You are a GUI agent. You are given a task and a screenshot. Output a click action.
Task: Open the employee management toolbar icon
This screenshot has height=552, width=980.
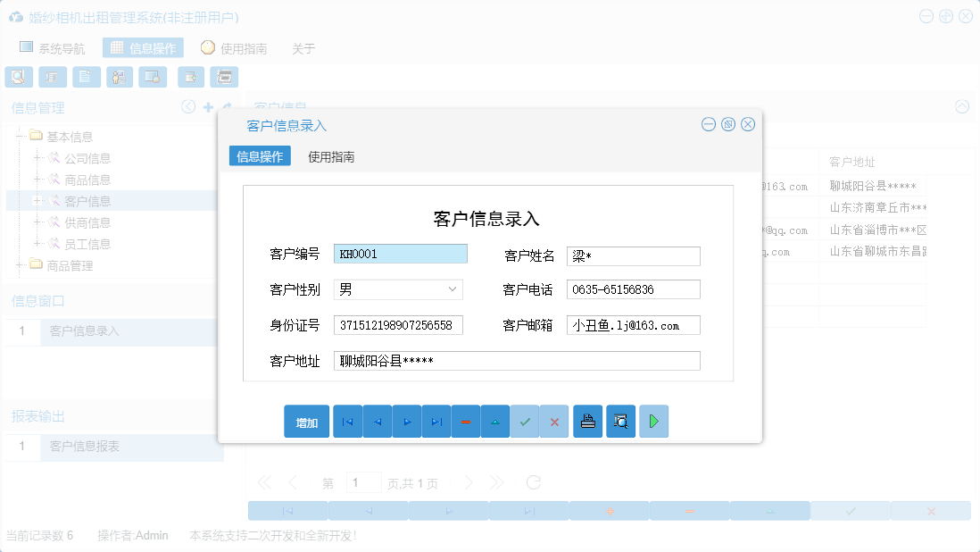pos(119,77)
